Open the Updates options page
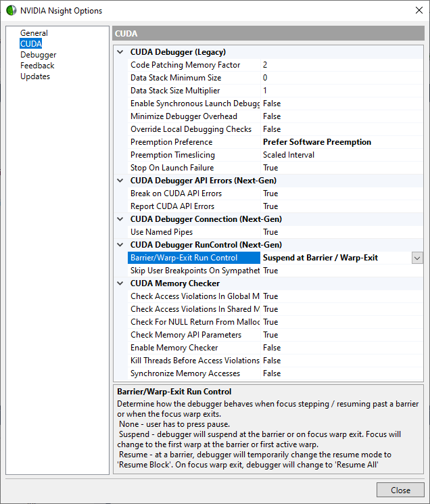Viewport: 430px width, 504px height. coord(35,76)
